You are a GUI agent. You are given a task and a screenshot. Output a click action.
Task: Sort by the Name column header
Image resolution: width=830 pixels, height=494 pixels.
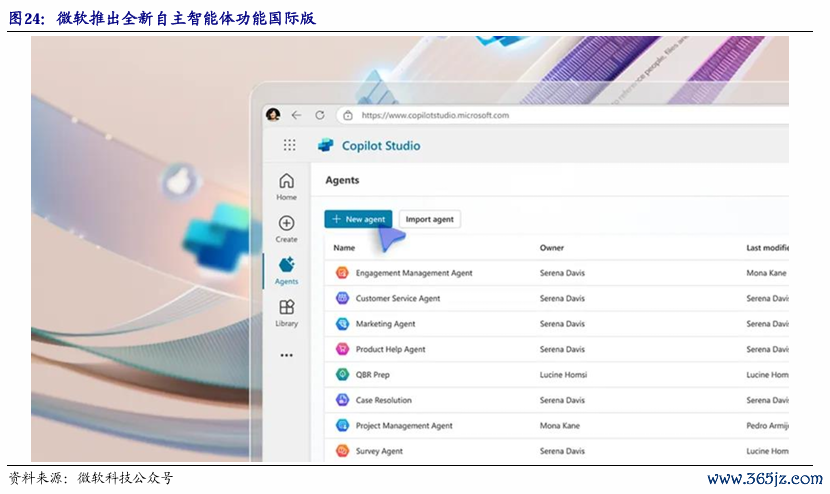click(x=344, y=247)
